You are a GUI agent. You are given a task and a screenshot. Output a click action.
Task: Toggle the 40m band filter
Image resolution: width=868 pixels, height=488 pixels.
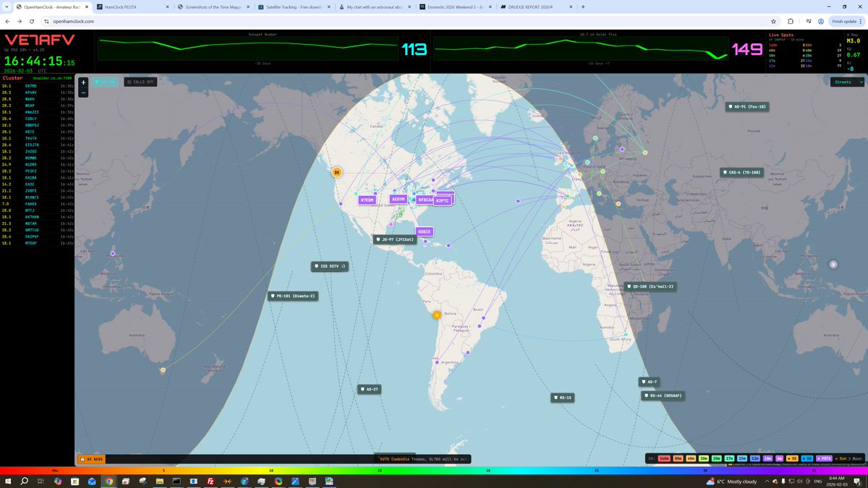click(x=692, y=458)
